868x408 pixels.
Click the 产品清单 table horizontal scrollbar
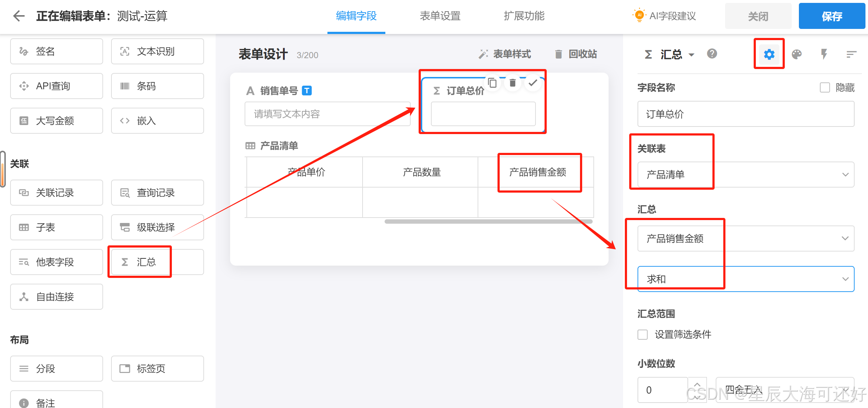[488, 222]
